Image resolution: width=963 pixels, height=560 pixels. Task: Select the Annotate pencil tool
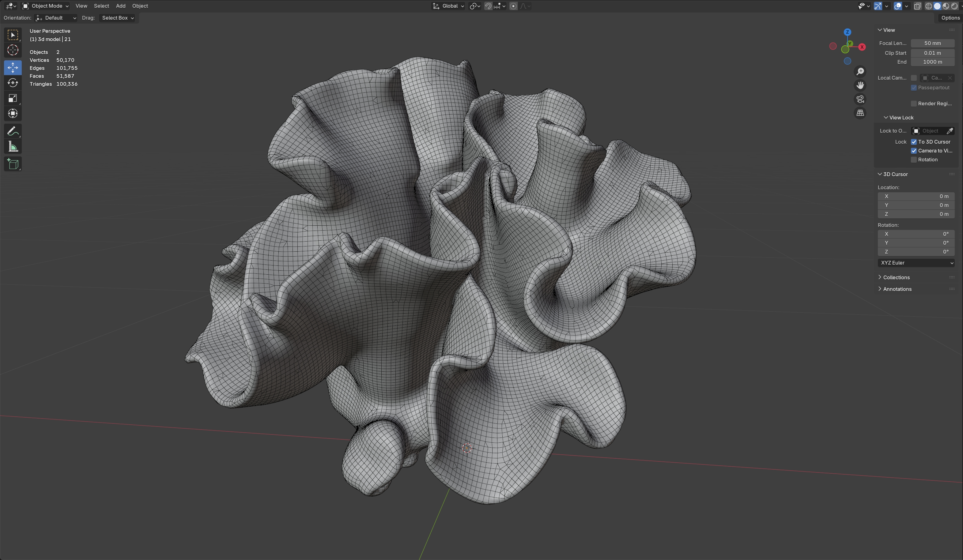click(13, 131)
